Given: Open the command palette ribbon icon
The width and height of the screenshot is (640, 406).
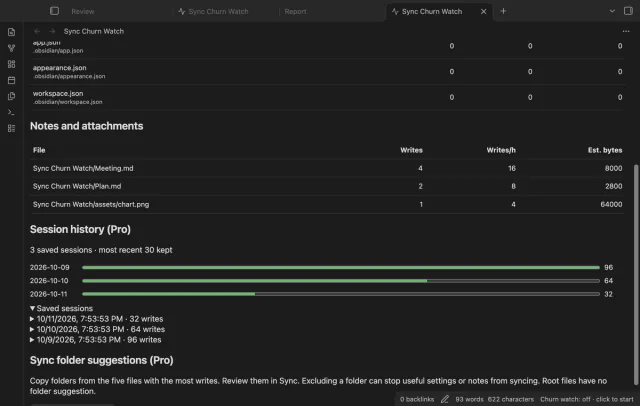Looking at the screenshot, I should pos(11,112).
